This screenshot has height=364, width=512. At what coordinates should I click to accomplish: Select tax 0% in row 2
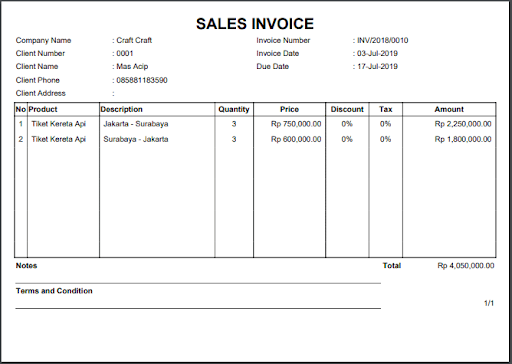click(x=385, y=139)
